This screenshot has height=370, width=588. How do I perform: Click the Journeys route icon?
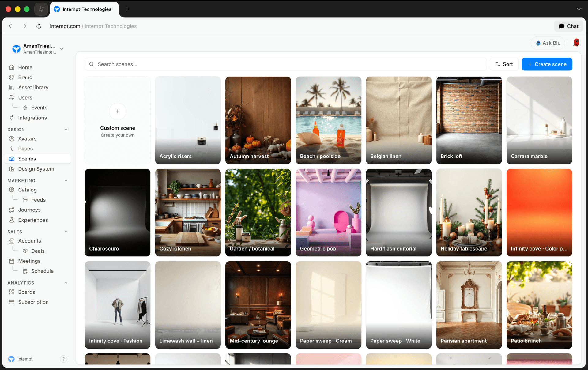tap(12, 210)
